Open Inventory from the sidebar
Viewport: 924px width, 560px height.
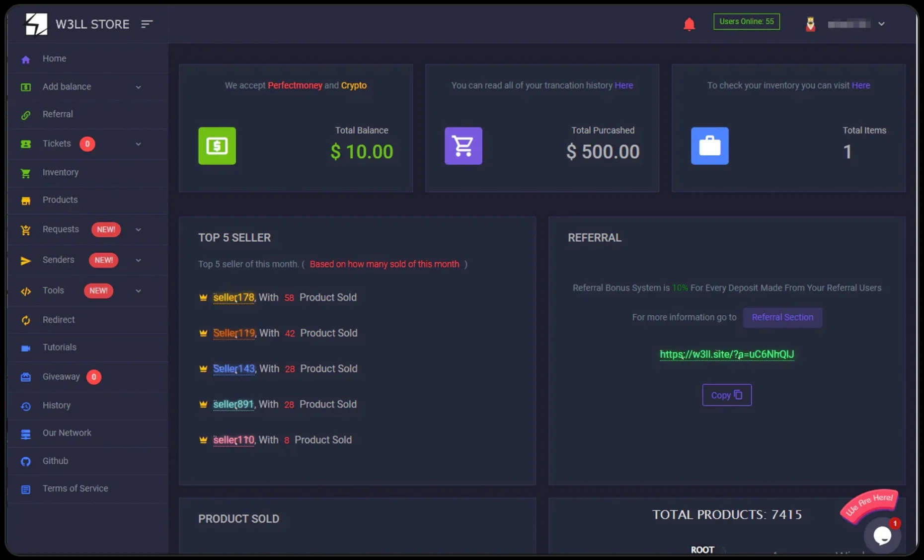click(60, 172)
